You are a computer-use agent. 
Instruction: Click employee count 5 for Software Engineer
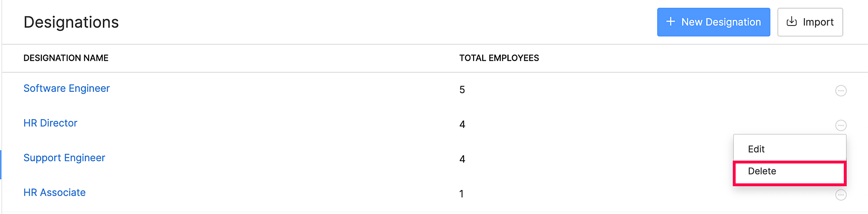[462, 90]
